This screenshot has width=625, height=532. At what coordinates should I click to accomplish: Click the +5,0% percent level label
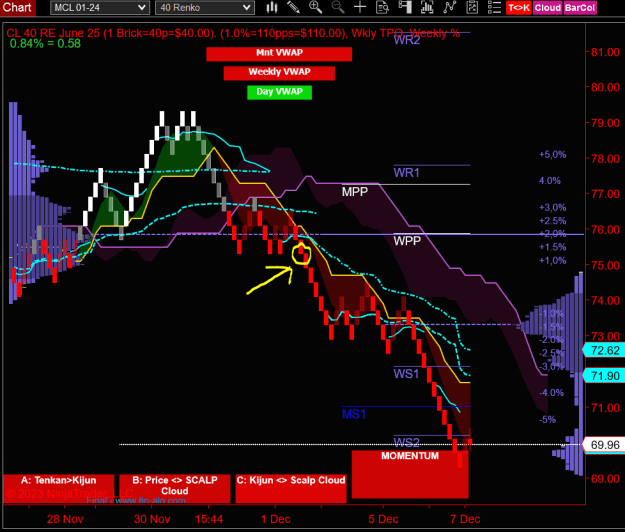[x=552, y=155]
